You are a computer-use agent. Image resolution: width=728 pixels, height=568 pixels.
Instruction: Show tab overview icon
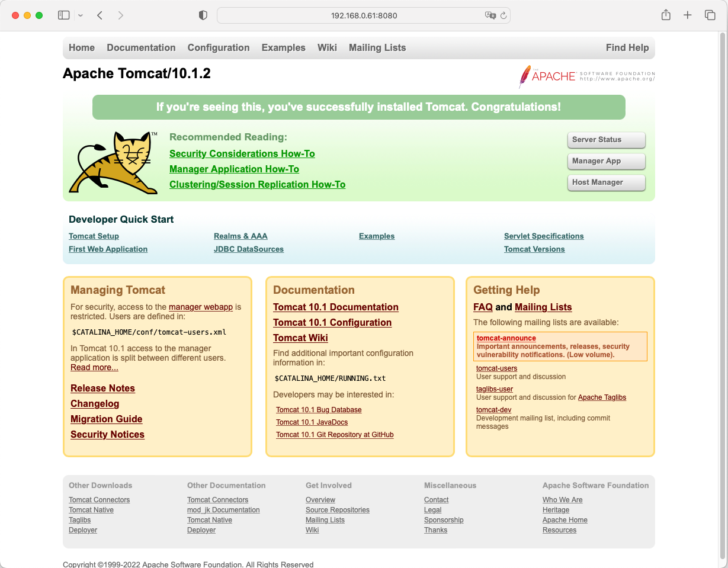pyautogui.click(x=710, y=15)
